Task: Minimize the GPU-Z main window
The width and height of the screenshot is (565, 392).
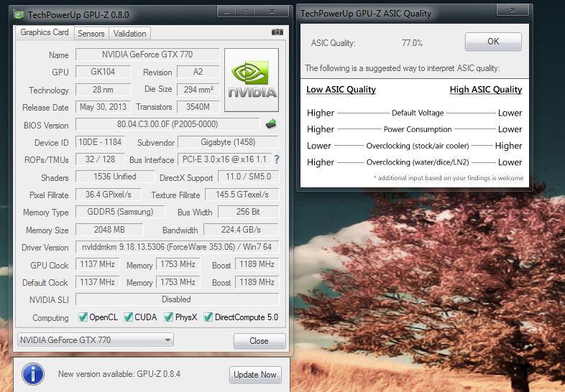Action: pyautogui.click(x=226, y=12)
